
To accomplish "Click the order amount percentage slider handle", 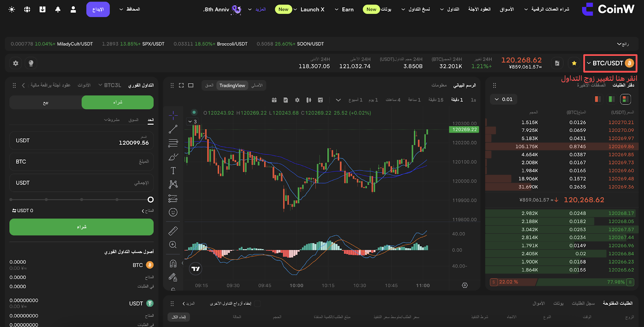I will coord(151,199).
